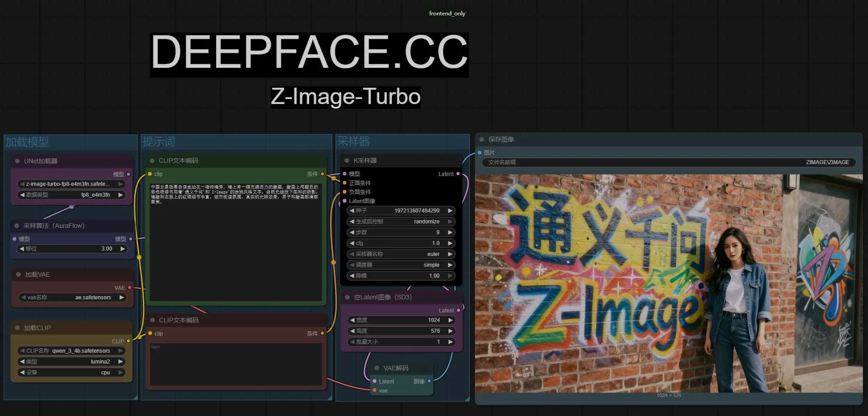Open the CLIP名称 selector showing qwen_3_4b.safetensors
868x416 pixels.
click(70, 350)
